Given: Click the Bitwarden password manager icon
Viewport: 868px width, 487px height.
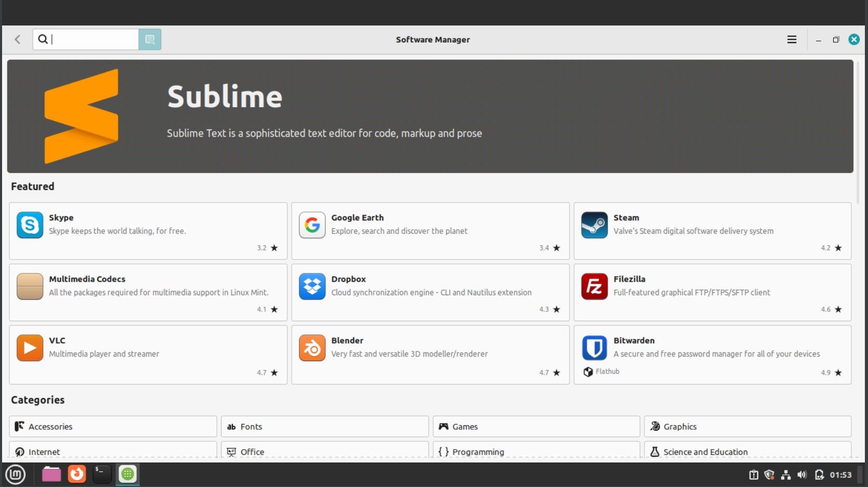Looking at the screenshot, I should (594, 348).
